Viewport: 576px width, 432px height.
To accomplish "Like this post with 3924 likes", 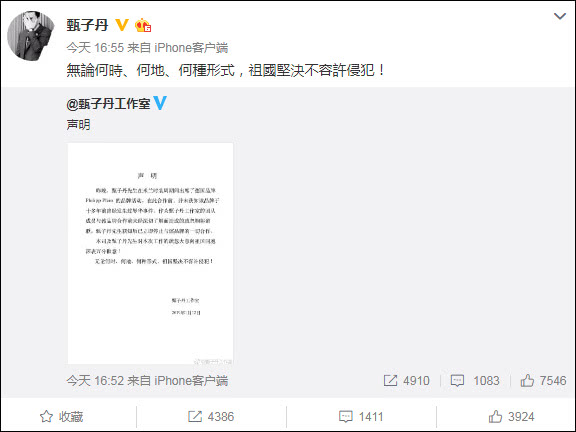I will tap(511, 417).
